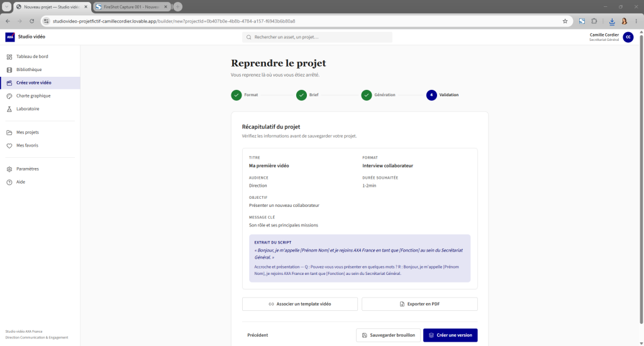644x346 pixels.
Task: Close the Nouveau projet tab
Action: coord(86,7)
